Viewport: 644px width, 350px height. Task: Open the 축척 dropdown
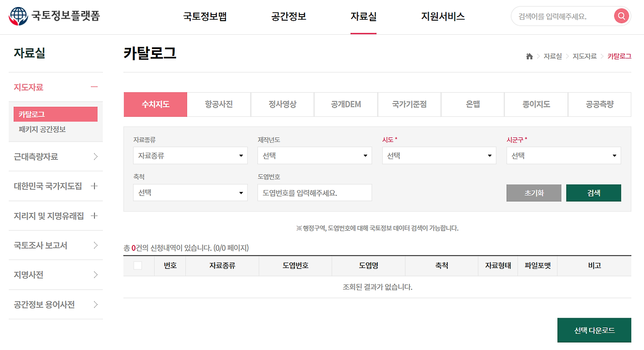(190, 193)
